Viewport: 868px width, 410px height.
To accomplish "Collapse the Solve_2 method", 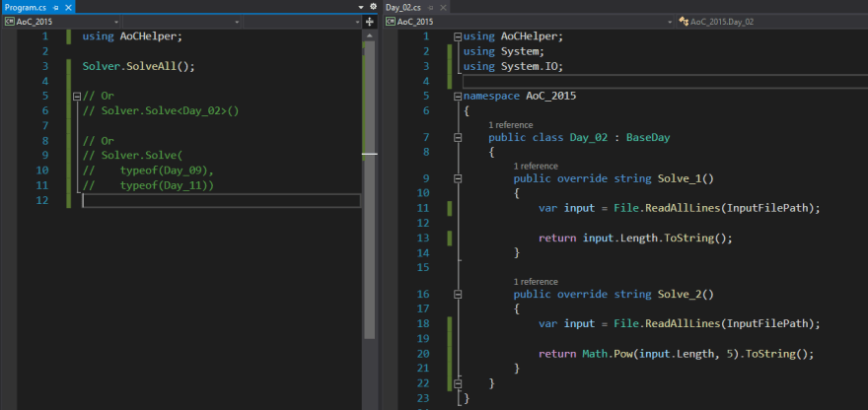I will 458,295.
